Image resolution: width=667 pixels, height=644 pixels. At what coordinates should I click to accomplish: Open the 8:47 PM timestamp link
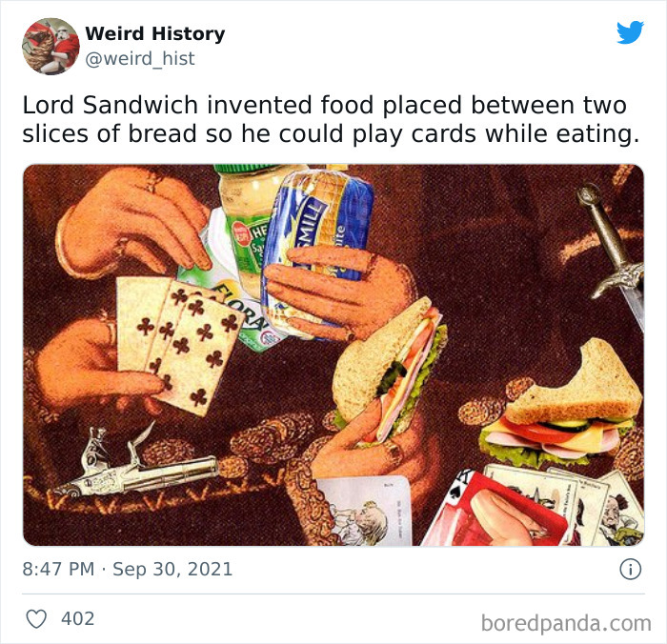(58, 569)
